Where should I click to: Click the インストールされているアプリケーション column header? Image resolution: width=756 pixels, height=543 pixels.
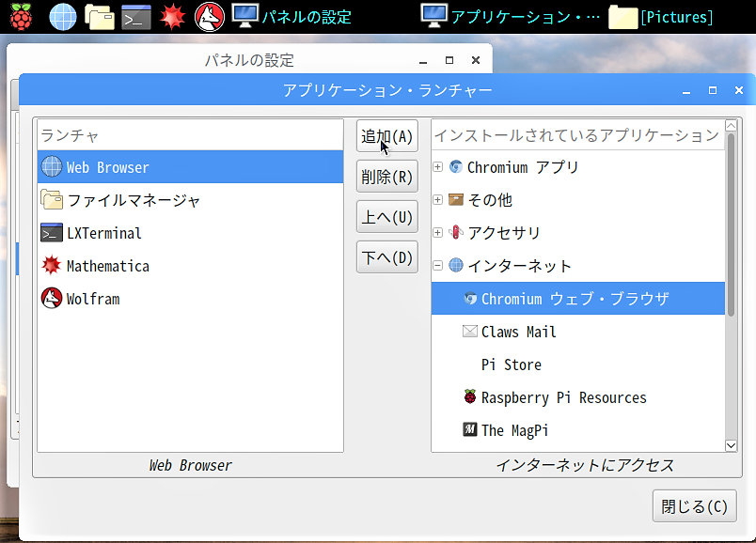578,135
